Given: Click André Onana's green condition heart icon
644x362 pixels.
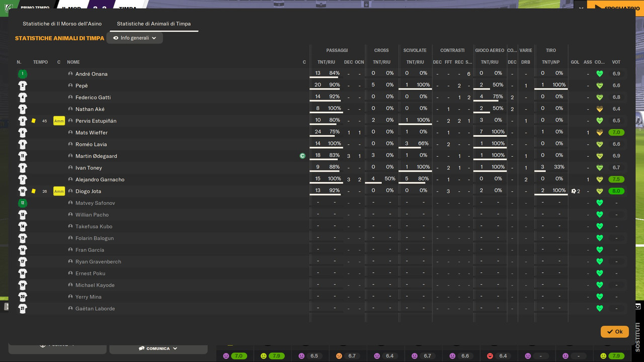Looking at the screenshot, I should coord(599,74).
